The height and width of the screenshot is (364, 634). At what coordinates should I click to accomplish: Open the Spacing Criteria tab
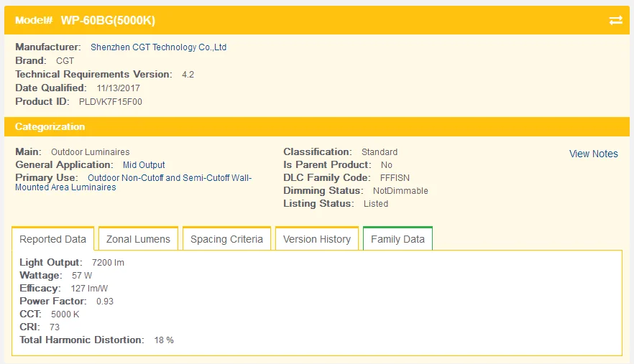(x=226, y=239)
